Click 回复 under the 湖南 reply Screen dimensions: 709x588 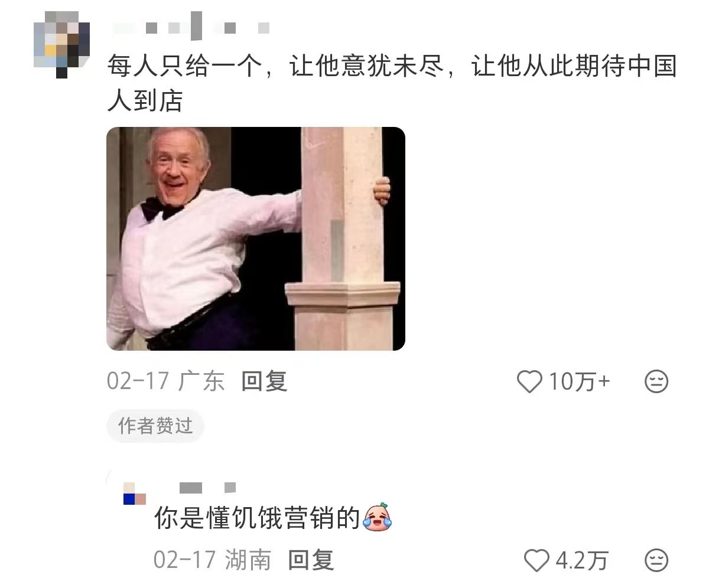(311, 560)
